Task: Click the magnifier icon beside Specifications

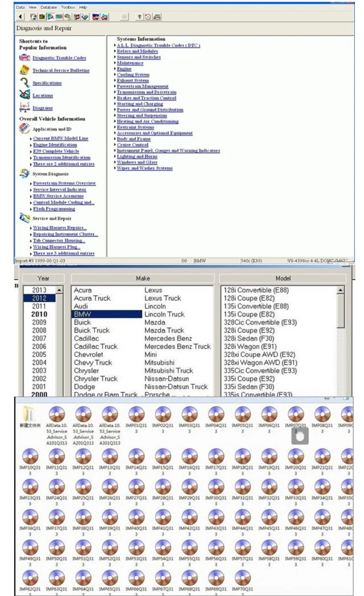Action: (x=25, y=83)
